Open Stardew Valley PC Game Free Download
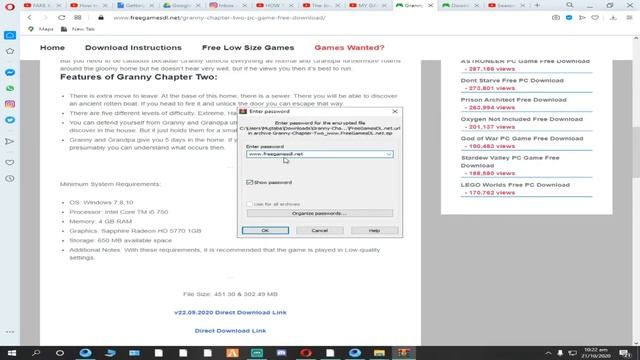This screenshot has height=360, width=640. tap(510, 162)
